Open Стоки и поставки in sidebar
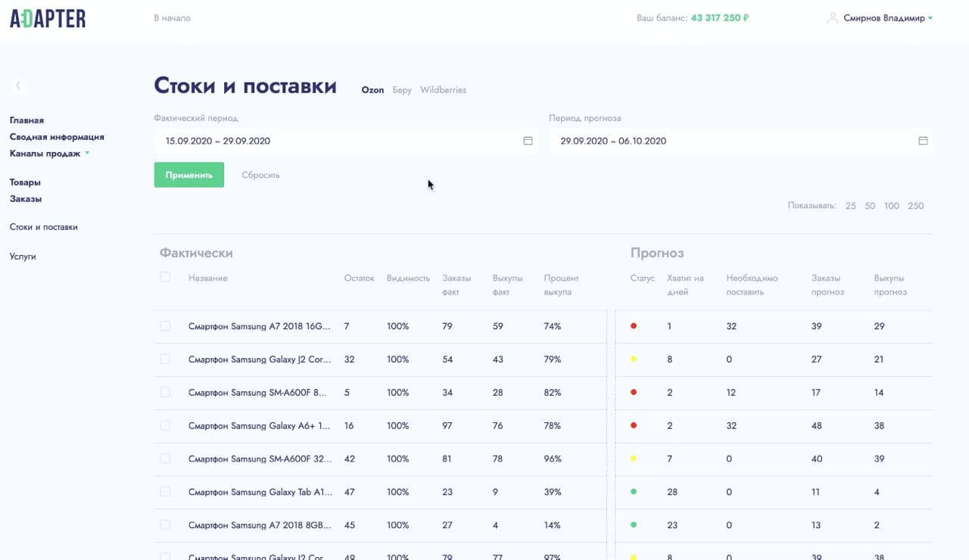The image size is (969, 560). (x=43, y=227)
